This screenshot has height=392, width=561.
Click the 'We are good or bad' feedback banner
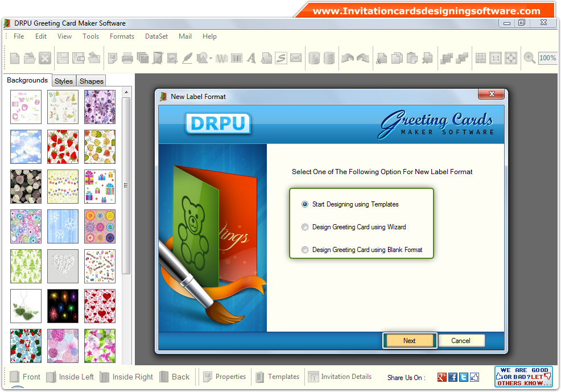(524, 377)
